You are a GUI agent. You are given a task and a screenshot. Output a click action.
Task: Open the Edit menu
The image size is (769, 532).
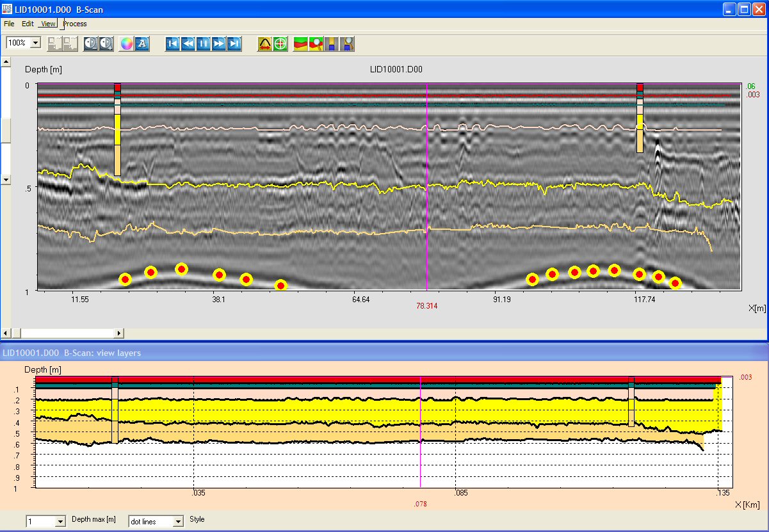tap(28, 24)
